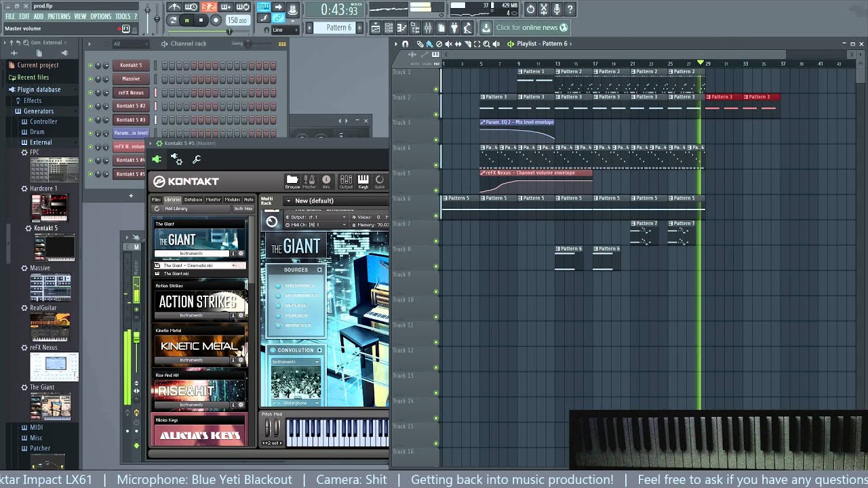The width and height of the screenshot is (868, 488).
Task: Open the PATTERNS menu
Action: click(58, 16)
